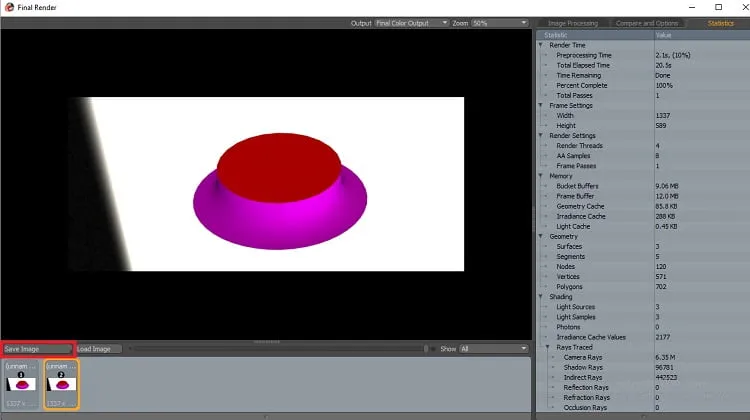
Task: Open the Show All dropdown
Action: point(494,349)
